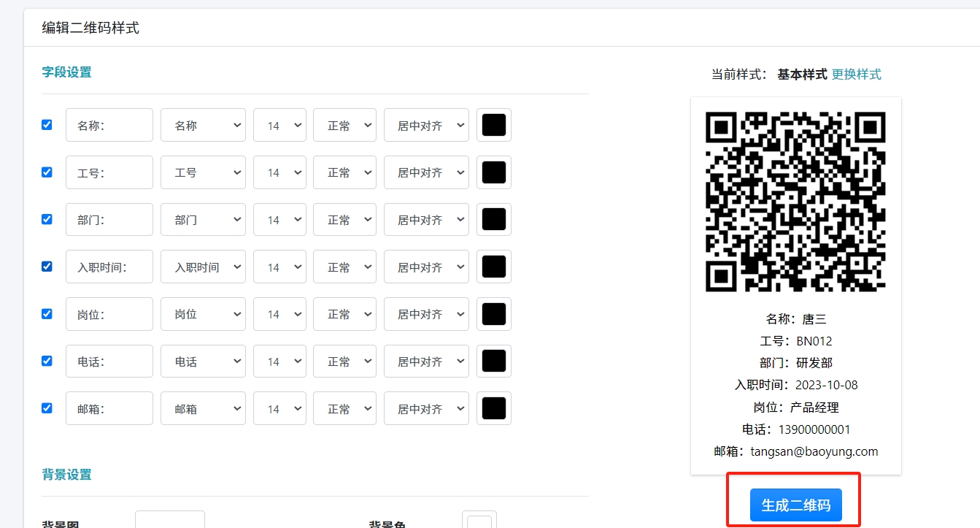This screenshot has width=980, height=528.
Task: Click the 更换样式 link
Action: (856, 74)
